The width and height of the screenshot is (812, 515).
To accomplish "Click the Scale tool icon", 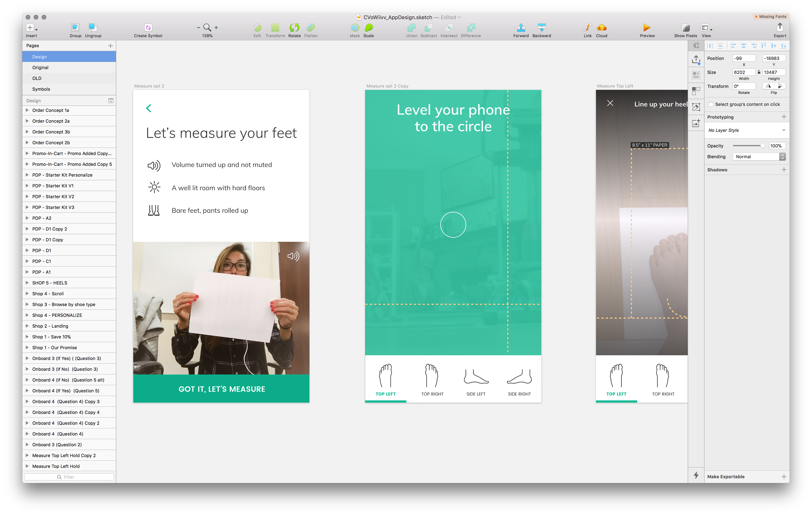I will pos(369,28).
